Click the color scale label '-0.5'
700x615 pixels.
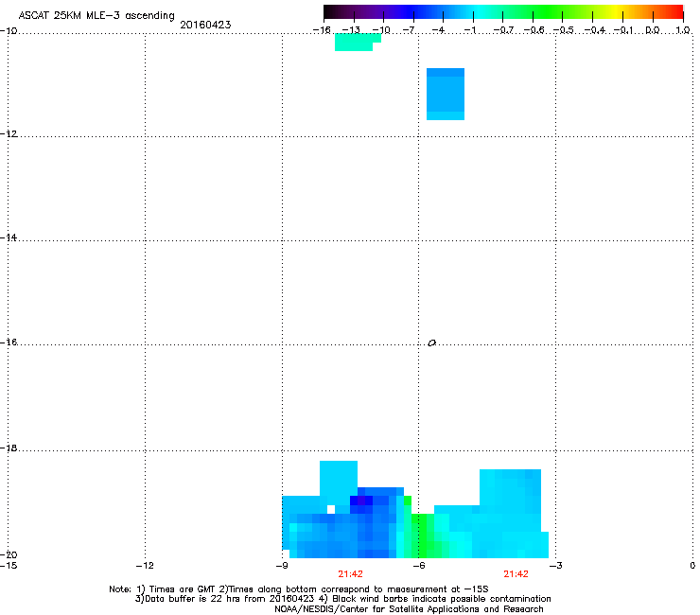click(564, 30)
